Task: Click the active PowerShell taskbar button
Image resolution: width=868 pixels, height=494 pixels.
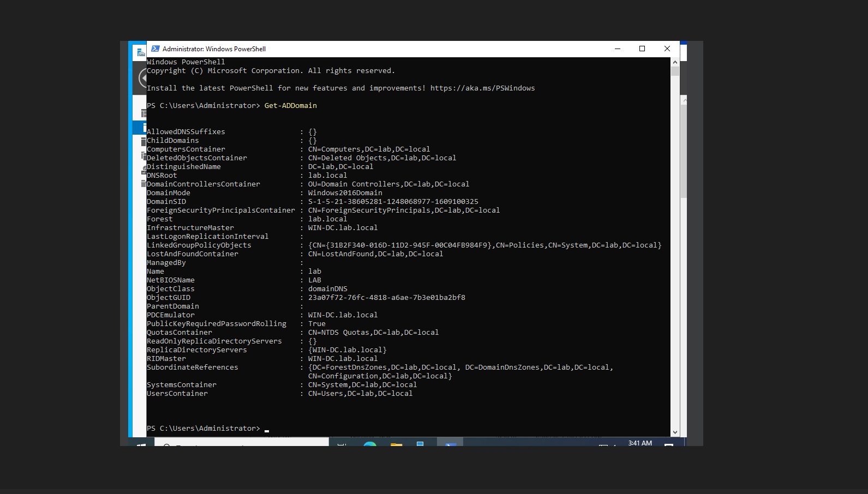Action: pos(451,443)
